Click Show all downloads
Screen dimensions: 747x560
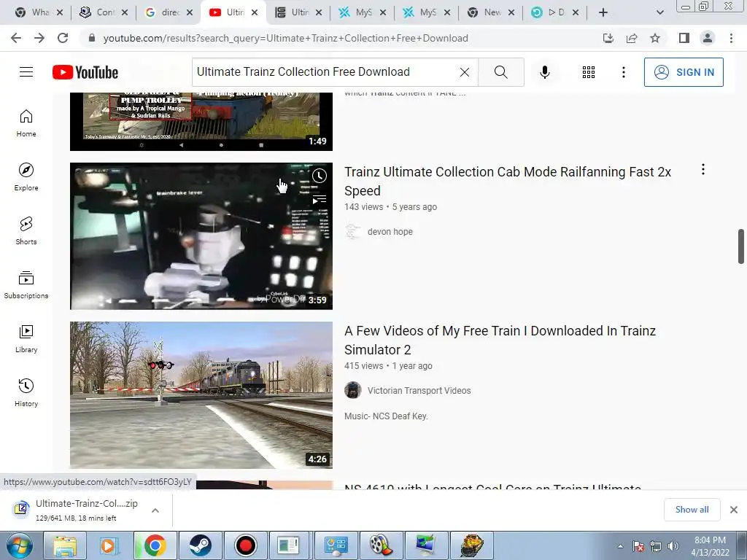coord(692,510)
